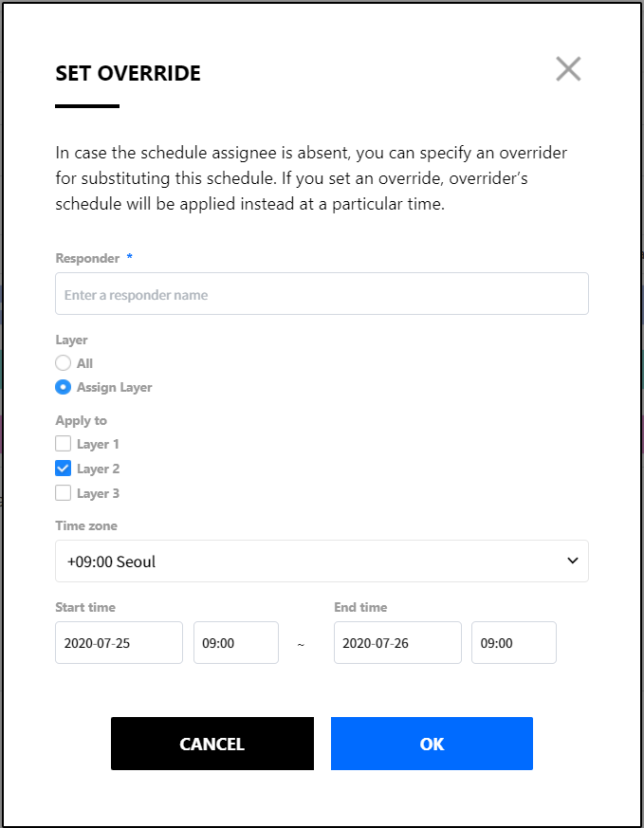This screenshot has height=828, width=644.
Task: Click the end time 09:00 field
Action: point(513,643)
